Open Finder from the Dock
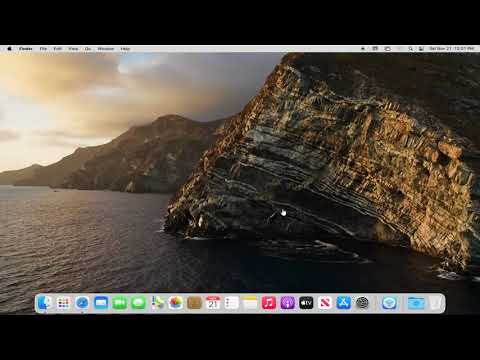This screenshot has width=480, height=360. [45, 303]
